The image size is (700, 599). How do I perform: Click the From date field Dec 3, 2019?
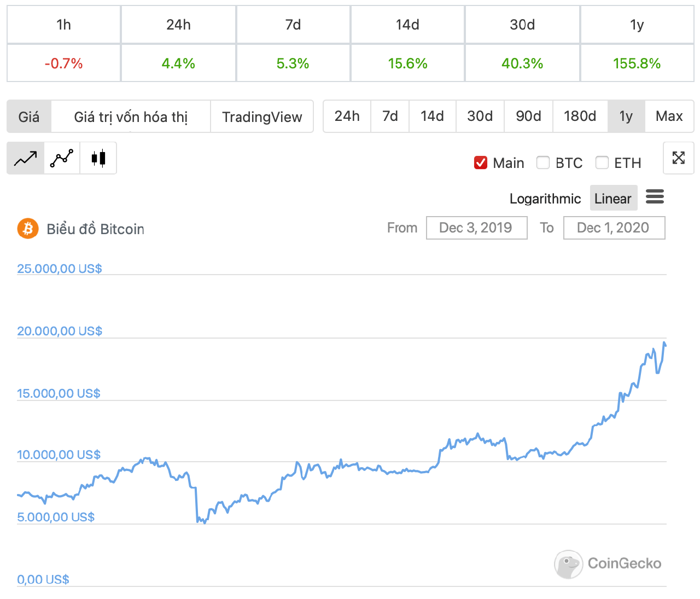(476, 228)
